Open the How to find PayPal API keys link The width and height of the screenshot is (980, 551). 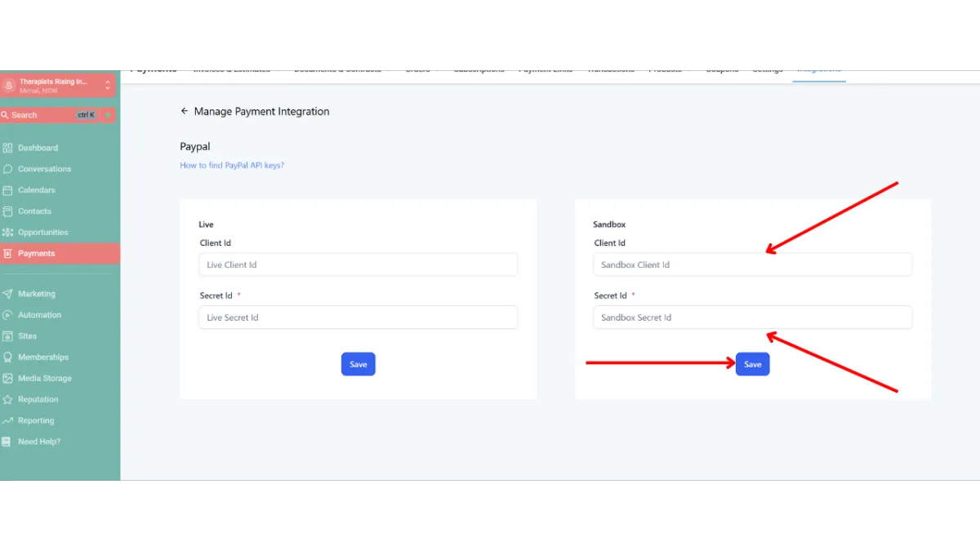coord(232,165)
